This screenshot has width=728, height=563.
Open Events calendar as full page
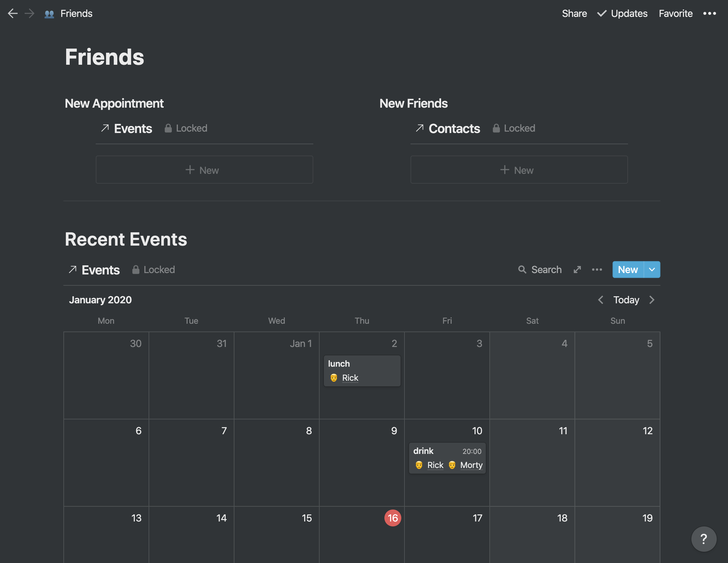tap(577, 270)
